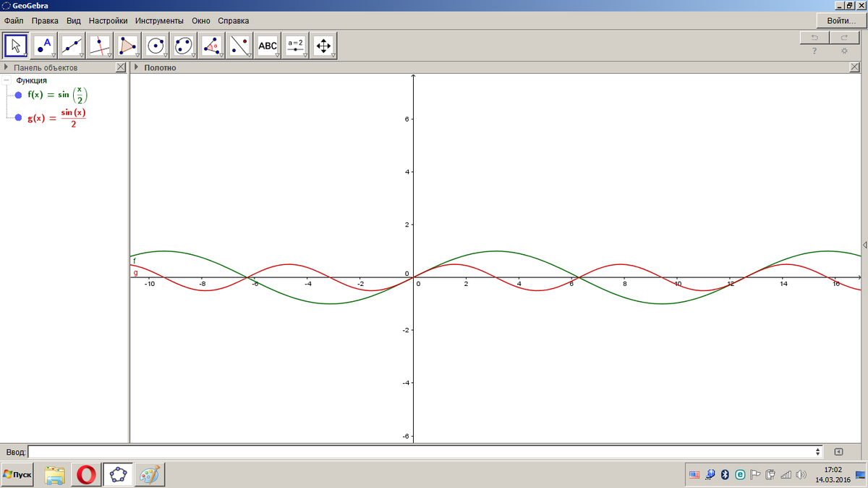Screen dimensions: 868x488
Task: Select the Point tool
Action: (x=44, y=46)
